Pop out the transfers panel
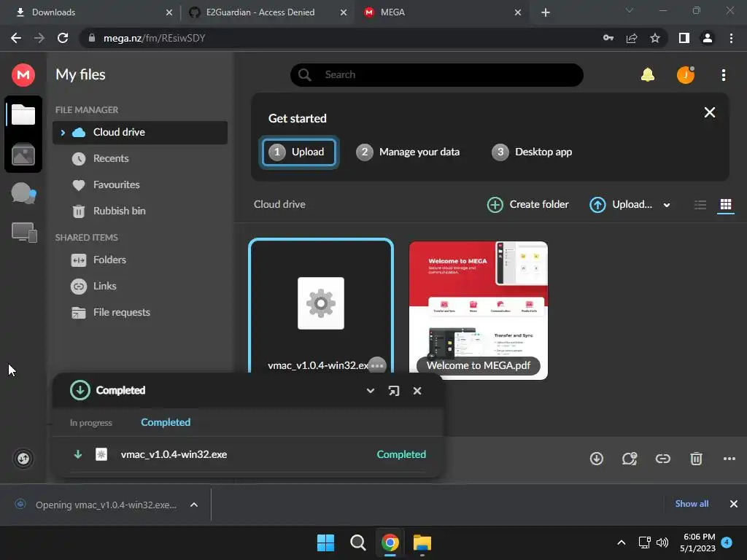Viewport: 747px width, 560px height. point(393,391)
